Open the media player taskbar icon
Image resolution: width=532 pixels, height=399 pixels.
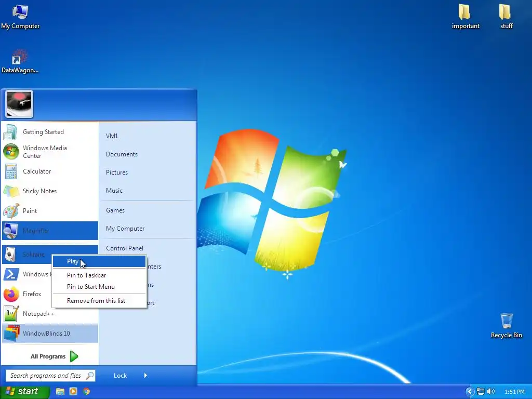coord(73,392)
